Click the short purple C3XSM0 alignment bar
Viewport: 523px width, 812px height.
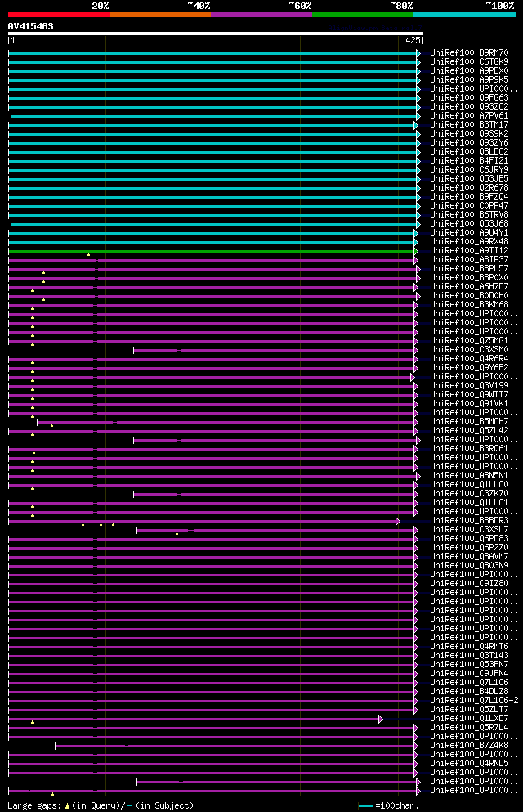(x=275, y=351)
